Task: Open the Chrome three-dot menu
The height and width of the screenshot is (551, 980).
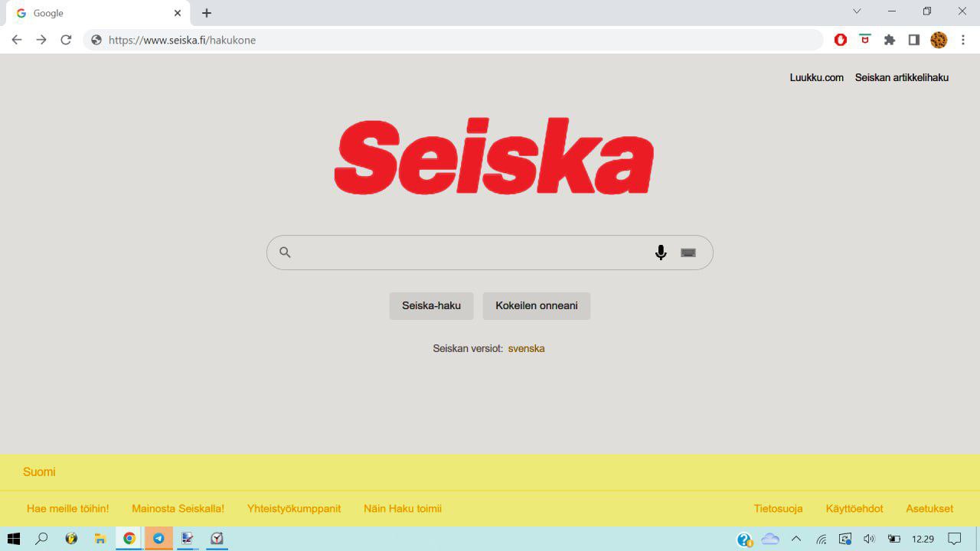Action: (963, 40)
